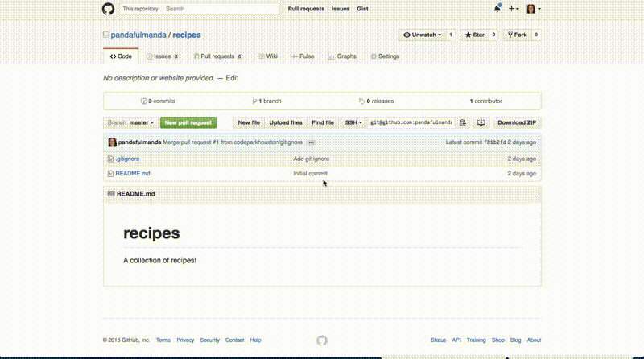Click the repository search field
This screenshot has width=644, height=359.
coord(221,9)
